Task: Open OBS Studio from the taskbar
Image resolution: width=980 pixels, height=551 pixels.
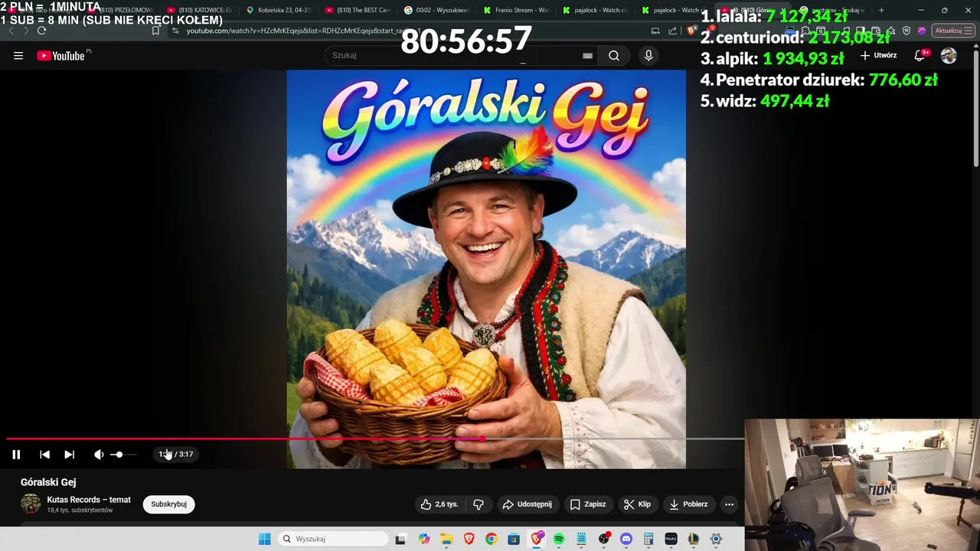Action: 604,539
